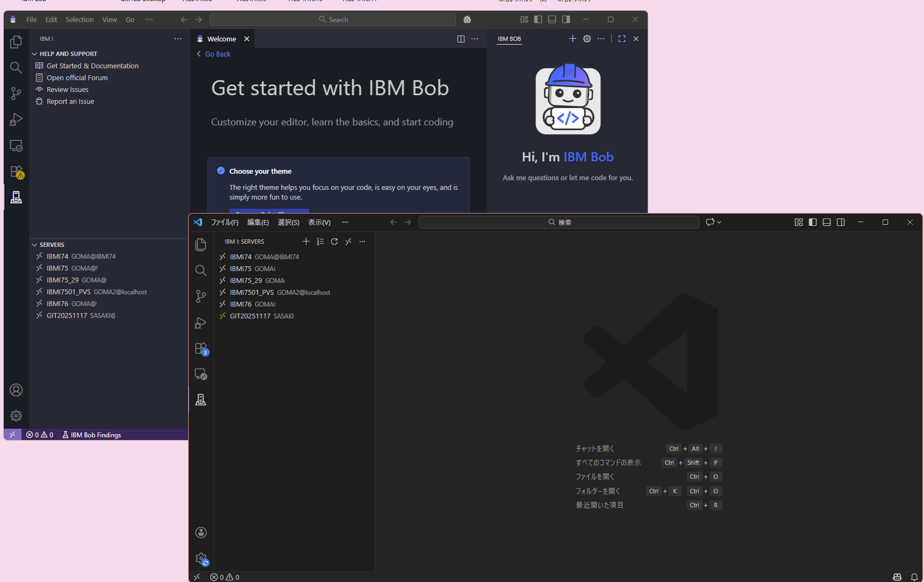Mark the Choose your theme step checkmark
The width and height of the screenshot is (924, 582).
(x=221, y=171)
